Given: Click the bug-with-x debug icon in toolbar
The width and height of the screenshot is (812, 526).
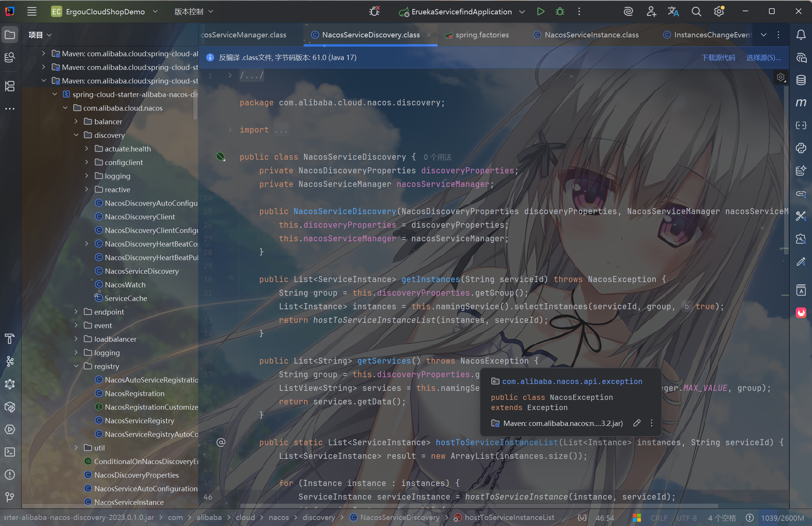Looking at the screenshot, I should [x=374, y=11].
